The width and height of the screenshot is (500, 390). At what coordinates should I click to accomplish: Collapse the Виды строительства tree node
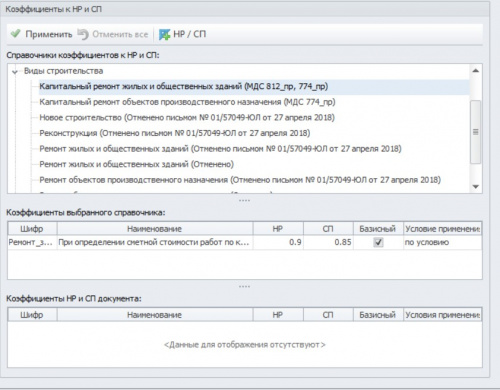pos(15,71)
